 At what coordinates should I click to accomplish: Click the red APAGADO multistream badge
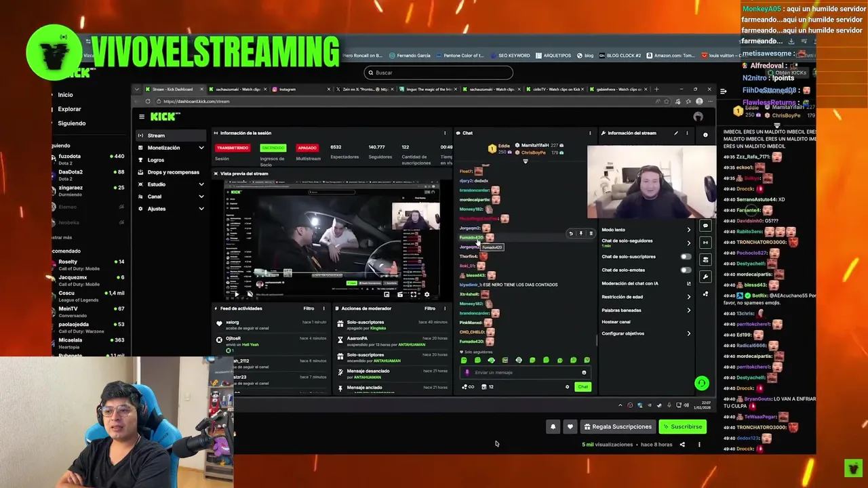point(307,148)
